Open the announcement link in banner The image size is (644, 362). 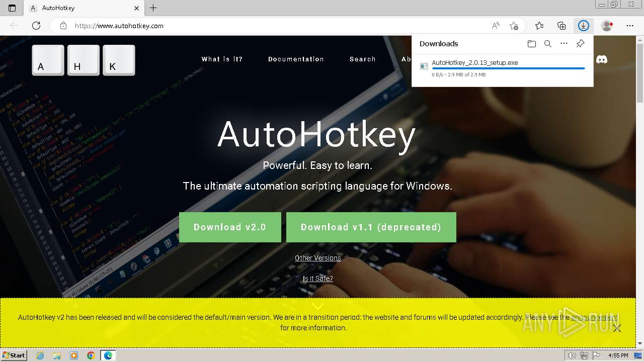[594, 317]
